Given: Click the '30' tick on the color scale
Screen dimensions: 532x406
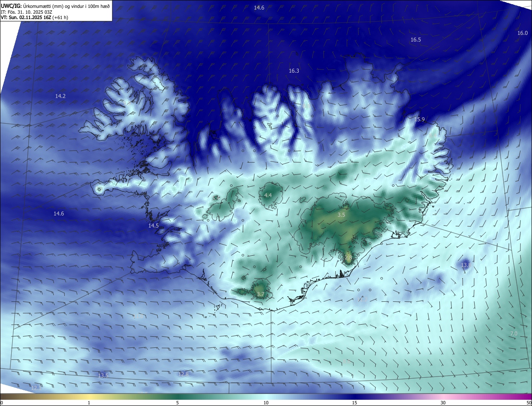Looking at the screenshot, I should click(x=443, y=403).
